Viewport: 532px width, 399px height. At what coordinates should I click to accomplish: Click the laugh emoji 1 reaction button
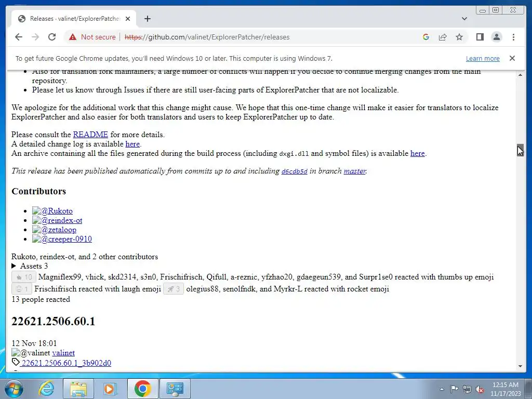click(x=22, y=289)
